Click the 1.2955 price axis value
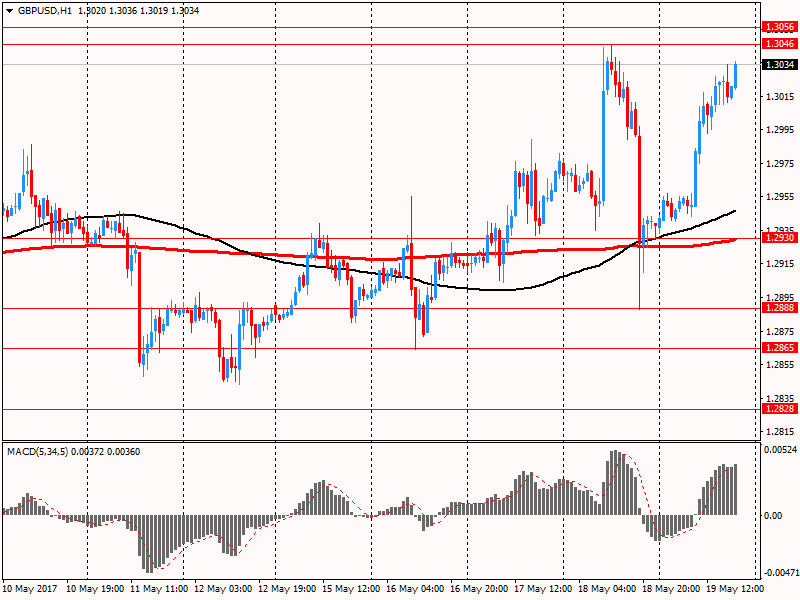 (x=781, y=197)
